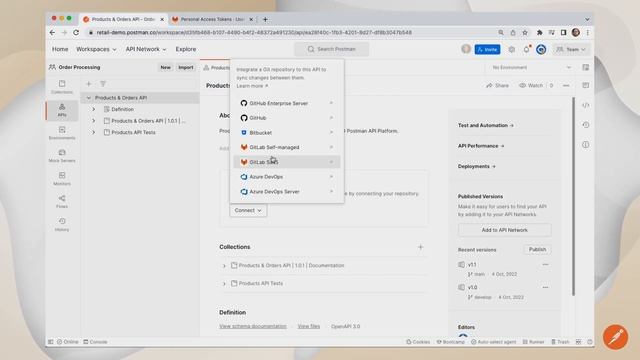The width and height of the screenshot is (640, 360).
Task: Choose GitLab Self-managed option
Action: (287, 147)
